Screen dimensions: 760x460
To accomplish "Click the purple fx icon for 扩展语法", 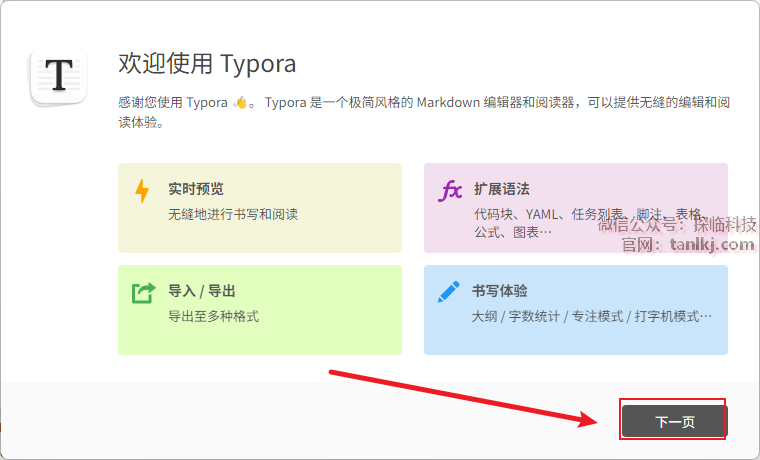I will point(451,190).
